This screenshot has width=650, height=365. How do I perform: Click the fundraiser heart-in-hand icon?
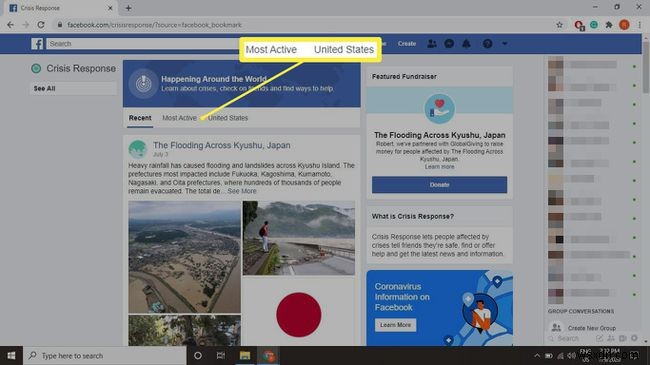coord(439,109)
